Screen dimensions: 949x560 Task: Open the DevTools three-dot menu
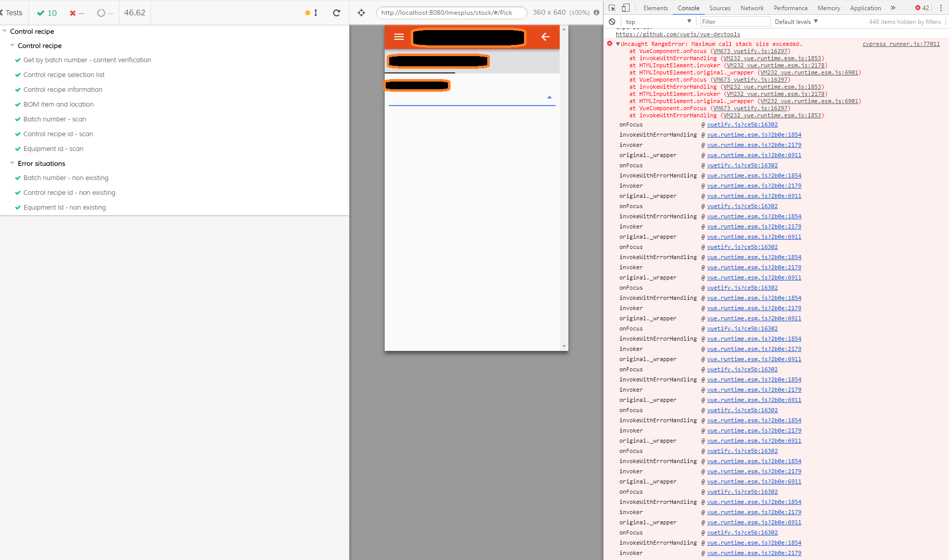tap(941, 8)
